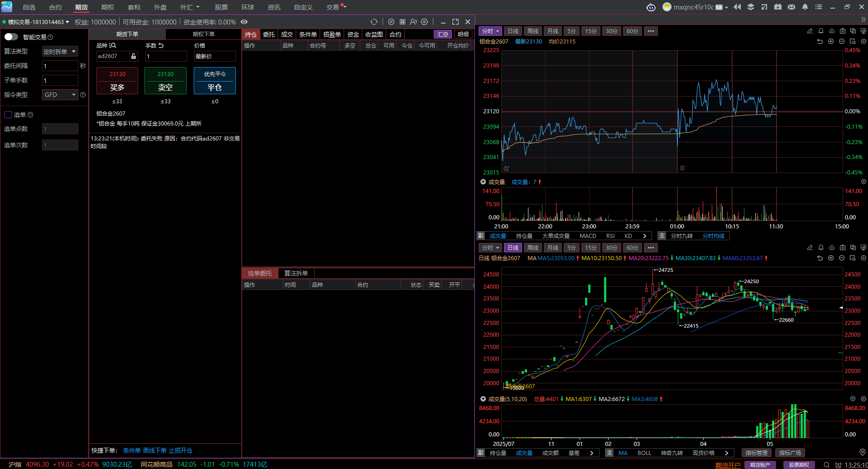Collapse the 成交量(5,10,20) indicator panel
This screenshot has height=469, width=868.
(483, 399)
